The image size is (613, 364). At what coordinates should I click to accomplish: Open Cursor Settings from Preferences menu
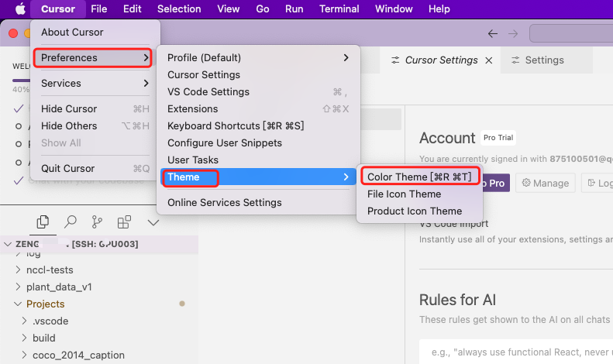coord(258,74)
